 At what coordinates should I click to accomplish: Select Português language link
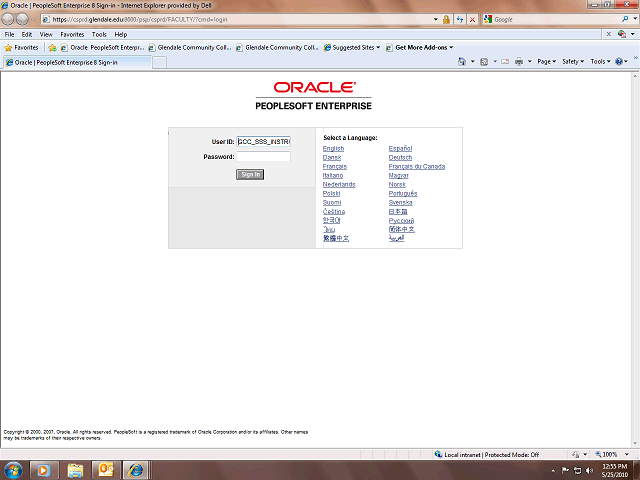403,193
